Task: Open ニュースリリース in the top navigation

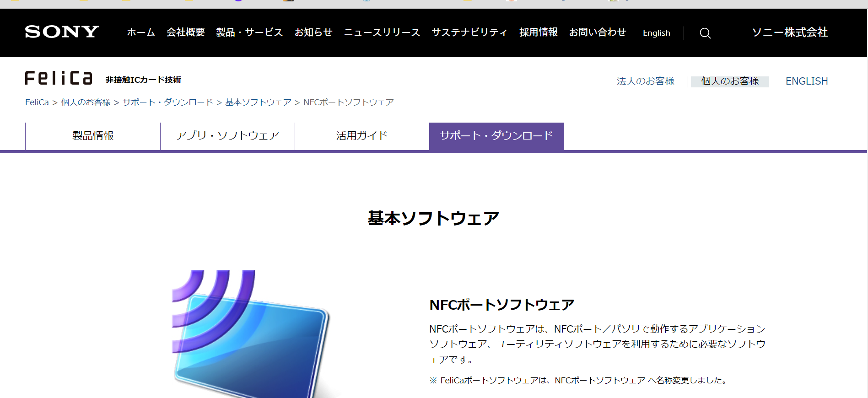Action: (382, 32)
